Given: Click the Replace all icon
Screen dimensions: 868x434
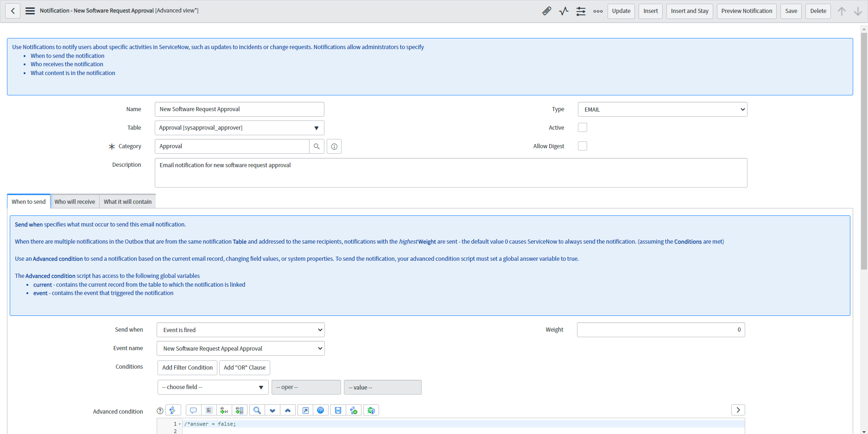Looking at the screenshot, I should (240, 410).
